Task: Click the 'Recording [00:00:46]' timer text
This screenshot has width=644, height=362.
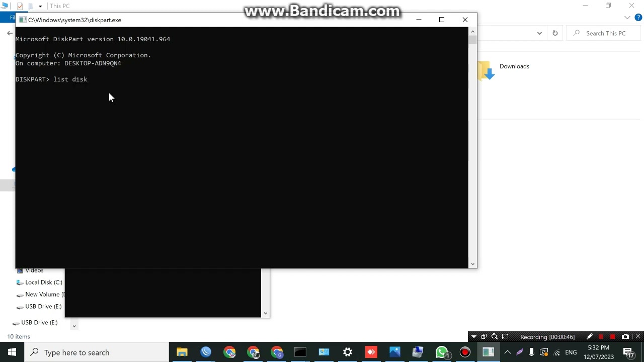Action: pos(547,337)
